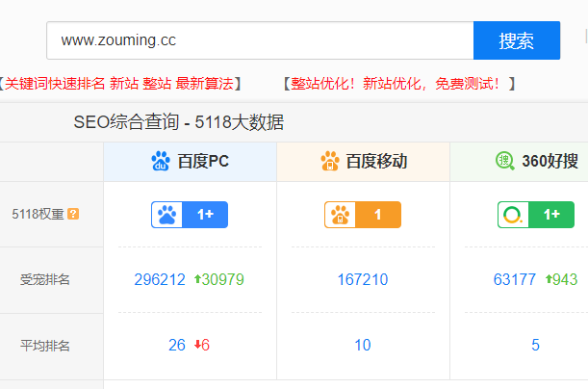
Task: Select the 百度移动 column header
Action: coord(364,162)
